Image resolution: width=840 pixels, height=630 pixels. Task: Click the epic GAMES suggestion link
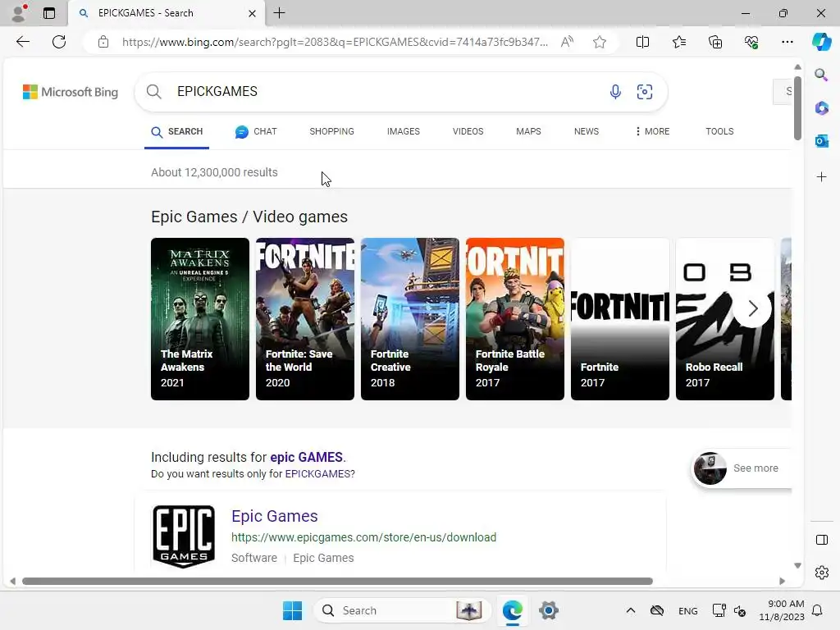tap(306, 457)
